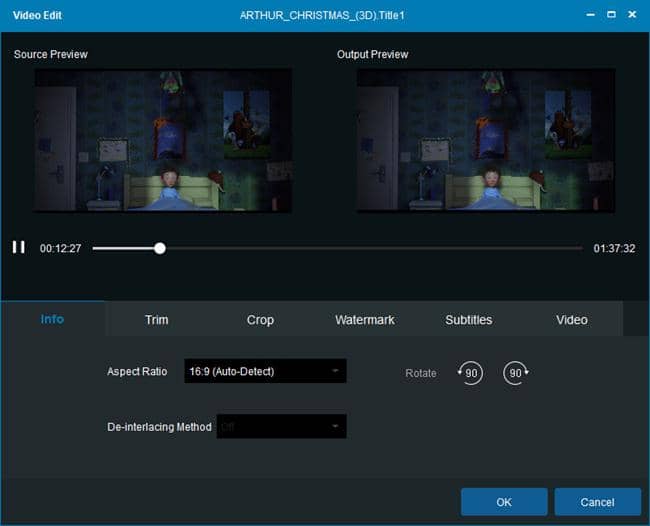The image size is (650, 526).
Task: Click the Rotate label
Action: tap(421, 373)
